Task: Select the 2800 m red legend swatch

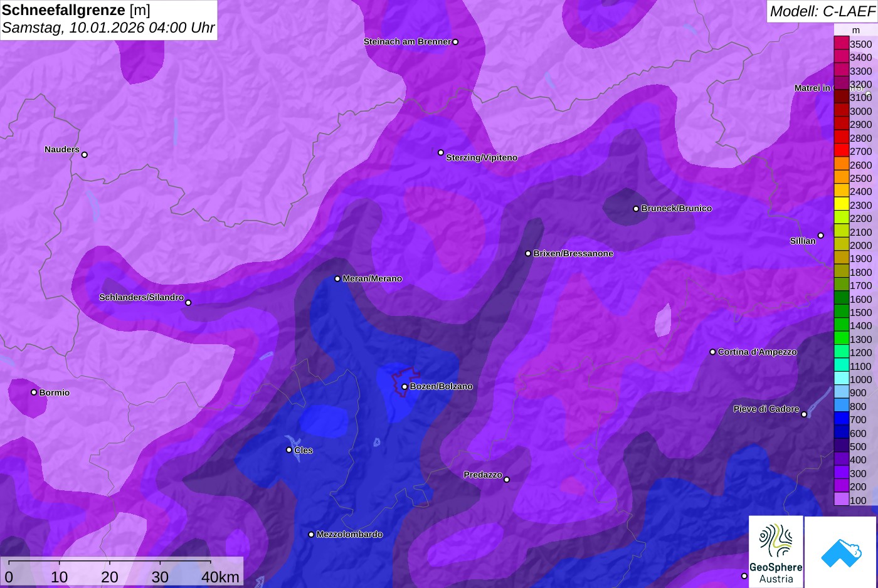Action: click(x=842, y=137)
